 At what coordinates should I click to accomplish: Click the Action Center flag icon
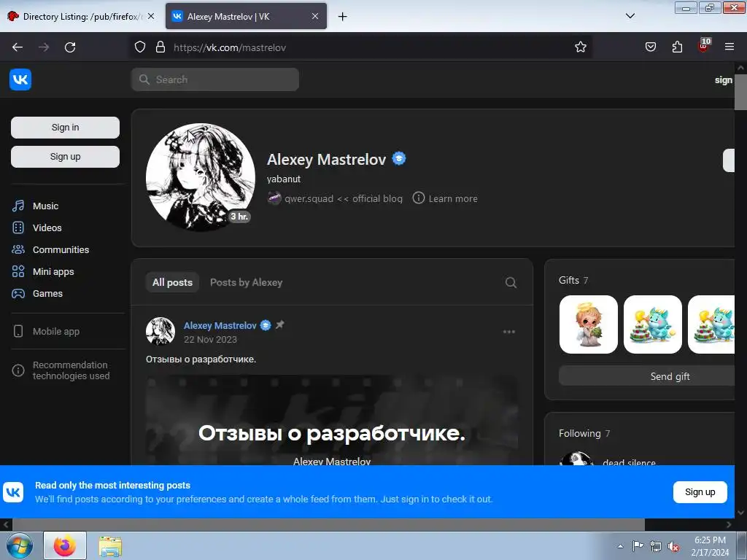pyautogui.click(x=638, y=546)
